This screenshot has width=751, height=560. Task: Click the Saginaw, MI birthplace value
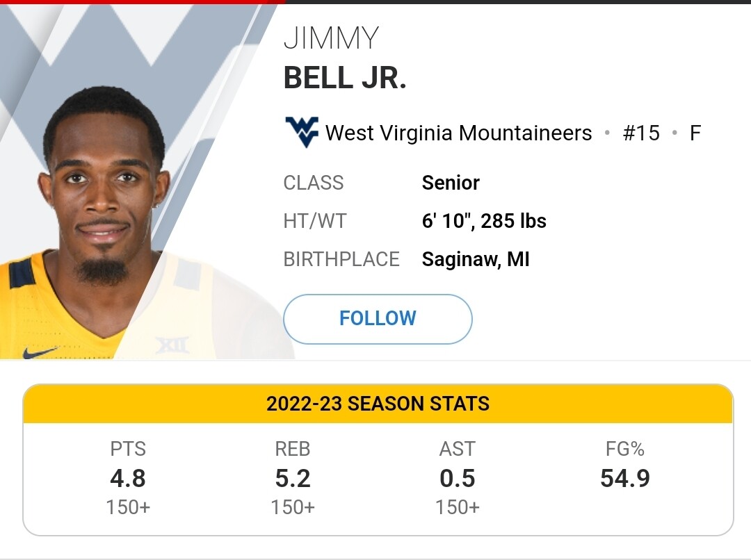476,259
